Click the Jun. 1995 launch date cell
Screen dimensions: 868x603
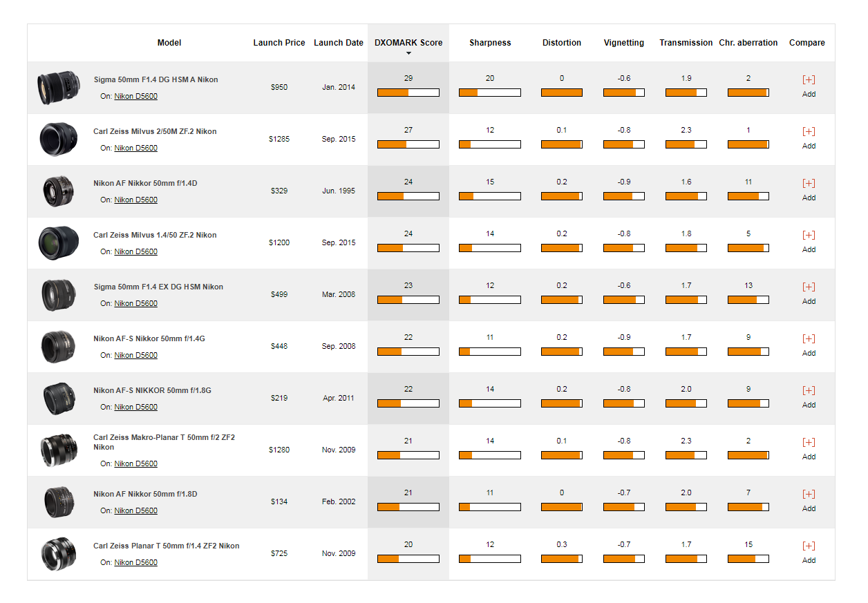point(339,191)
